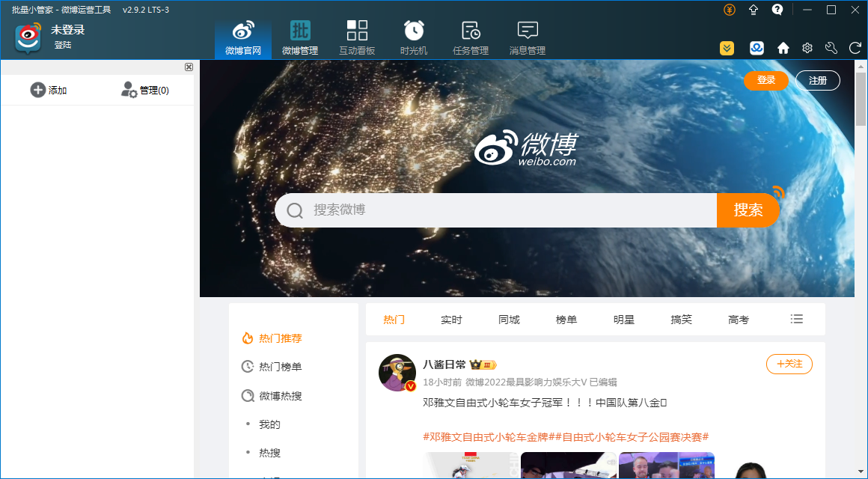Select the 热门 feed tab

(394, 320)
